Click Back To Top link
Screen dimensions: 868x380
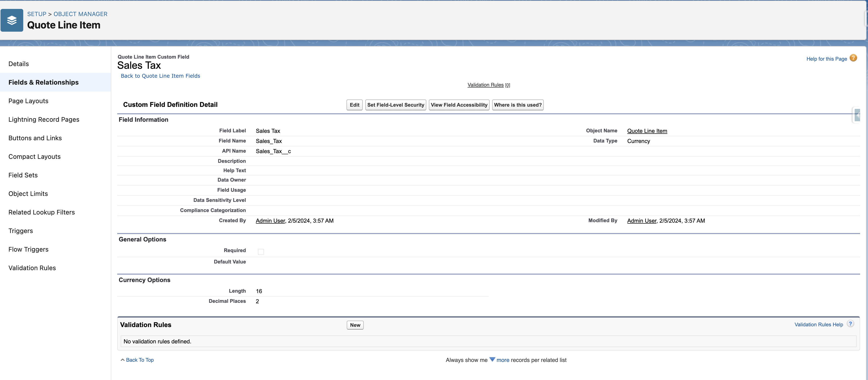tap(139, 360)
